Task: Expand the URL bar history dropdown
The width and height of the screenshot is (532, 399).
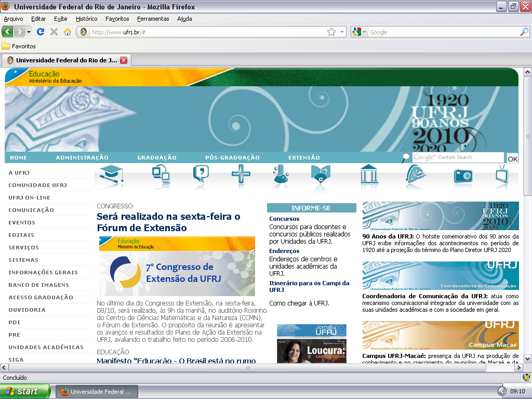Action: tap(342, 32)
